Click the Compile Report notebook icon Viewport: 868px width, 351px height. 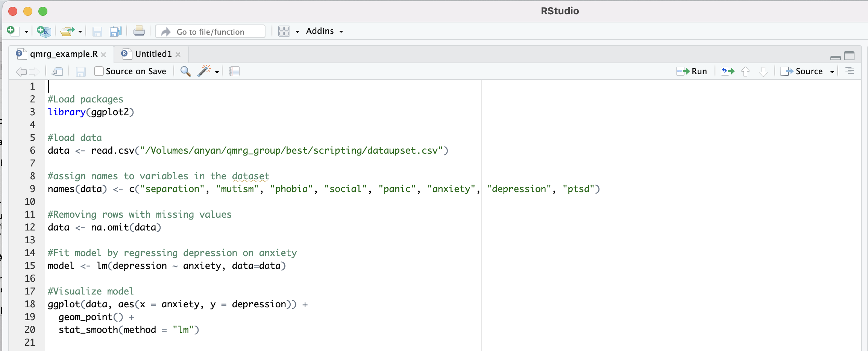(234, 71)
